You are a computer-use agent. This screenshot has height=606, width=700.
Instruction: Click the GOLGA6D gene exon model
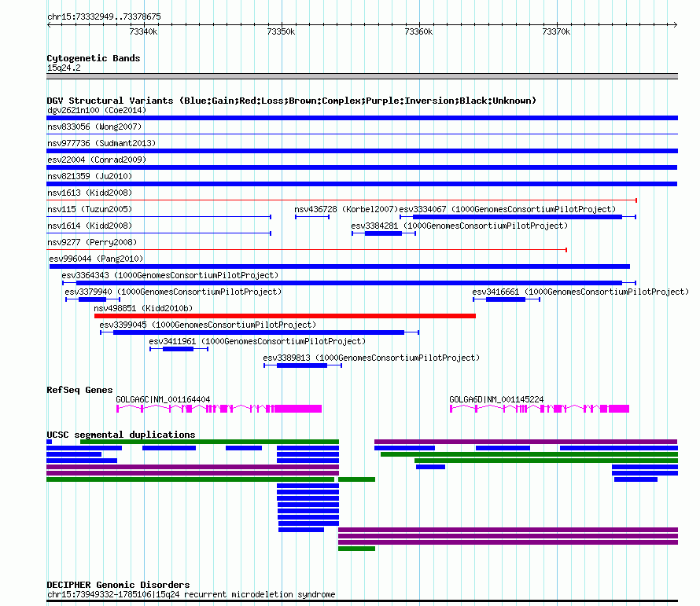point(540,409)
